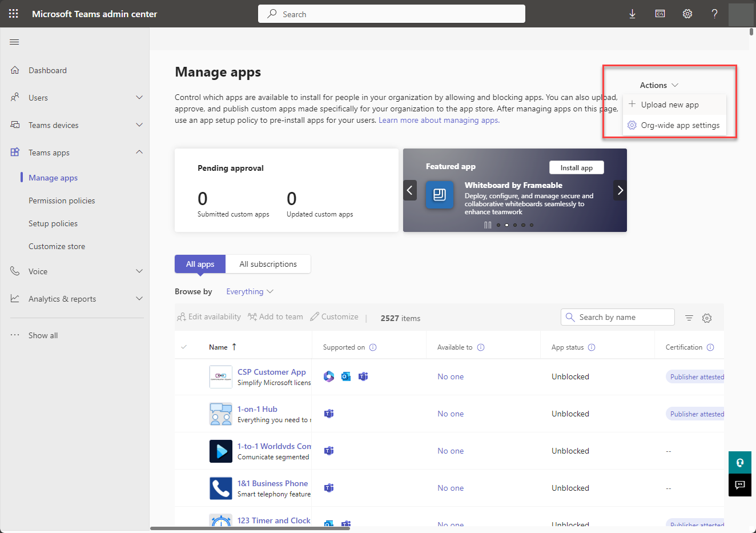Image resolution: width=756 pixels, height=533 pixels.
Task: Go to Manage apps page
Action: (x=53, y=178)
